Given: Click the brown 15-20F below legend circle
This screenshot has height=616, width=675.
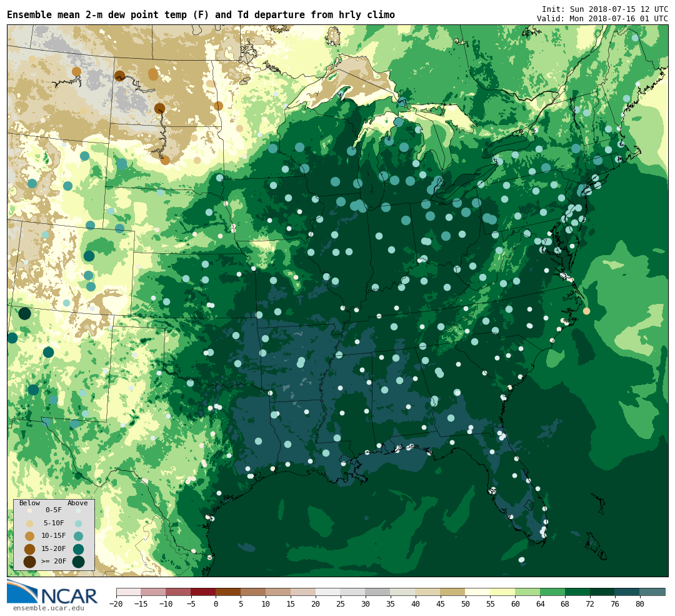Looking at the screenshot, I should 29,549.
